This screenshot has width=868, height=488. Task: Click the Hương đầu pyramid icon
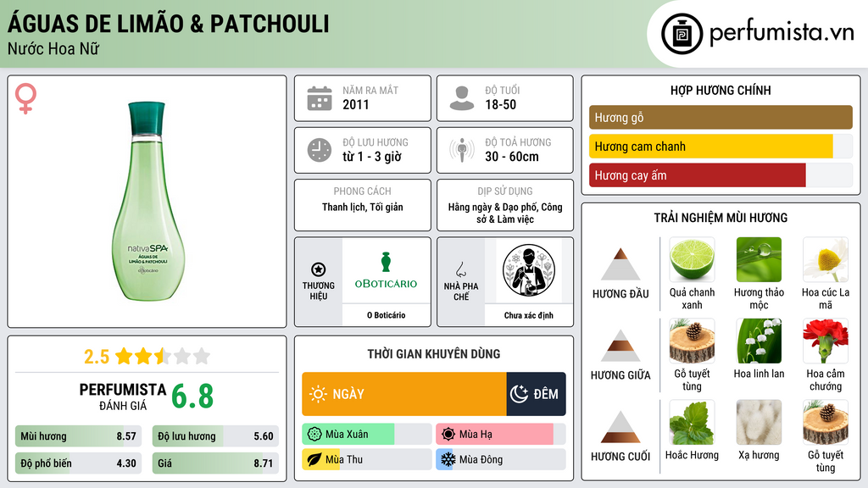(x=620, y=264)
